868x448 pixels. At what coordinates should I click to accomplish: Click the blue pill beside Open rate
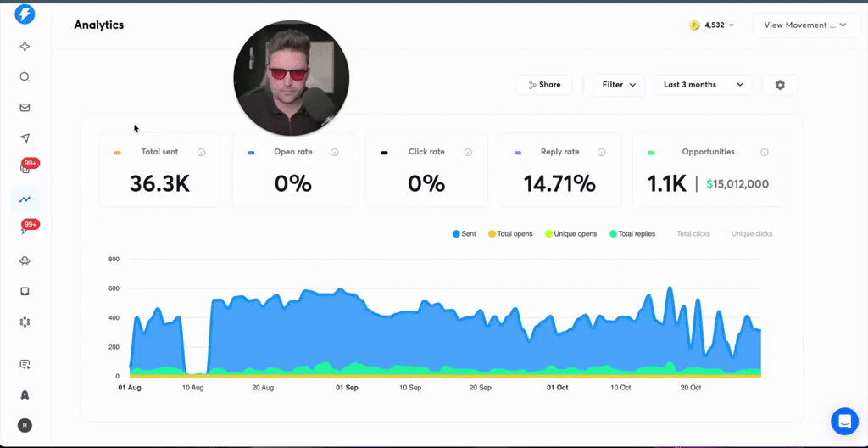tap(251, 153)
